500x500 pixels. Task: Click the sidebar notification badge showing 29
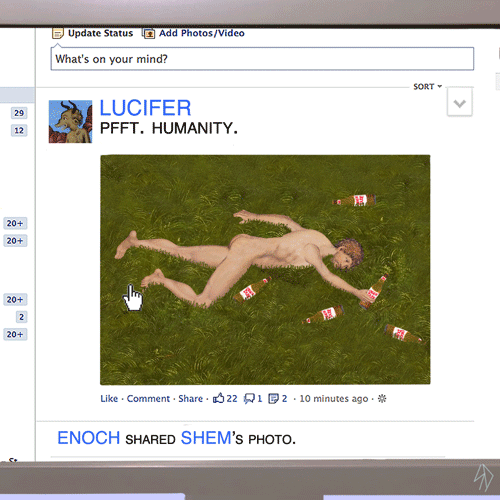[x=19, y=113]
